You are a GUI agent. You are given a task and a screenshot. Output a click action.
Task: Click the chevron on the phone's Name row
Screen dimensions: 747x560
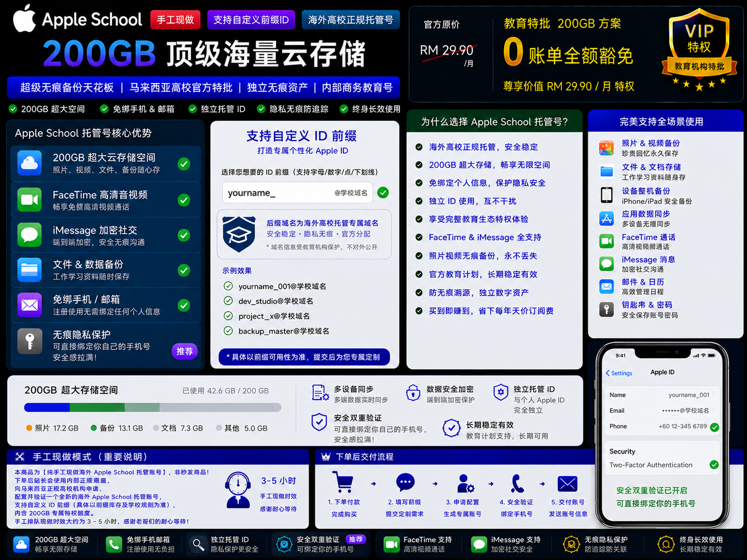click(714, 395)
